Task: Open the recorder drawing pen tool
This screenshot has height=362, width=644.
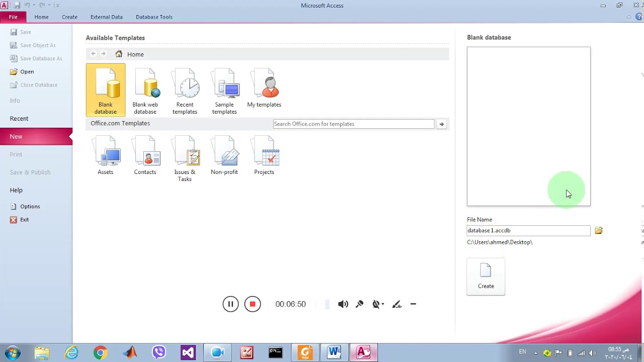Action: pyautogui.click(x=397, y=304)
